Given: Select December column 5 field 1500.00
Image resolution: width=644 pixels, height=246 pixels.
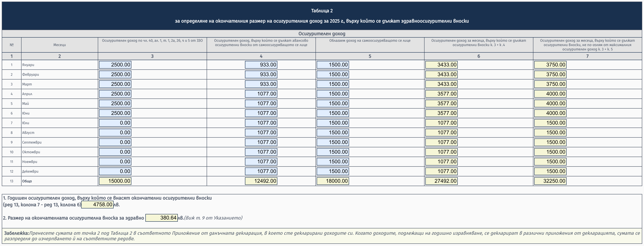Looking at the screenshot, I should click(x=332, y=171).
